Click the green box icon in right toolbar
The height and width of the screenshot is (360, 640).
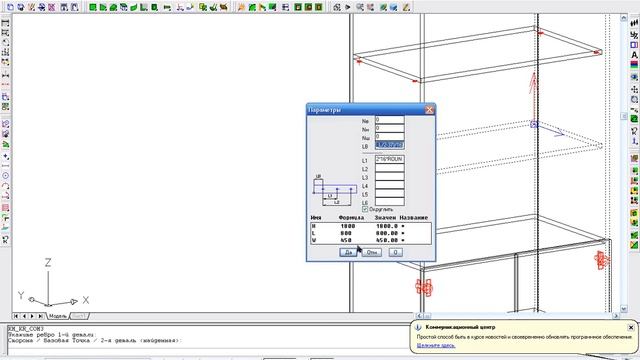coord(634,119)
